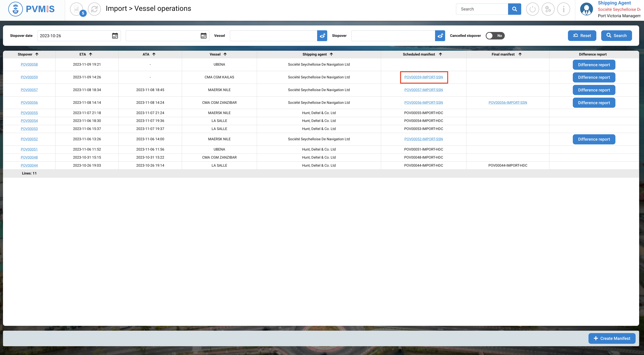Open Vessel lookup eye-plus icon
The width and height of the screenshot is (644, 355).
pyautogui.click(x=322, y=36)
